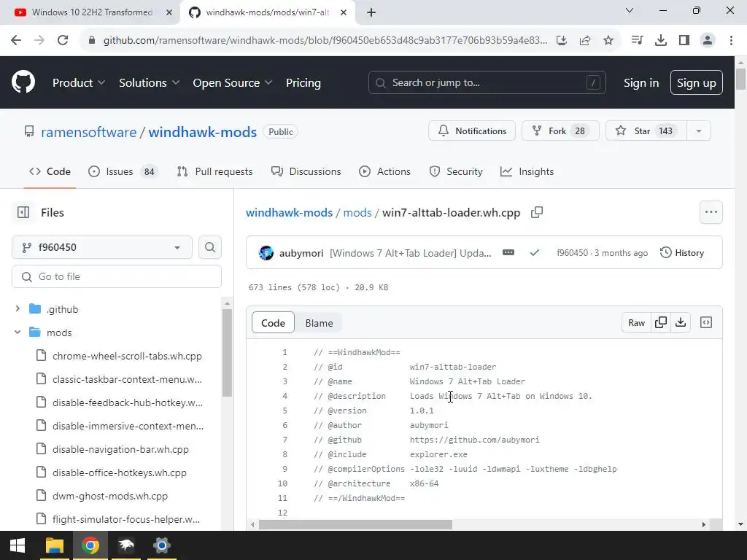Viewport: 747px width, 560px height.
Task: Copy file path icon next to filename
Action: tap(537, 212)
